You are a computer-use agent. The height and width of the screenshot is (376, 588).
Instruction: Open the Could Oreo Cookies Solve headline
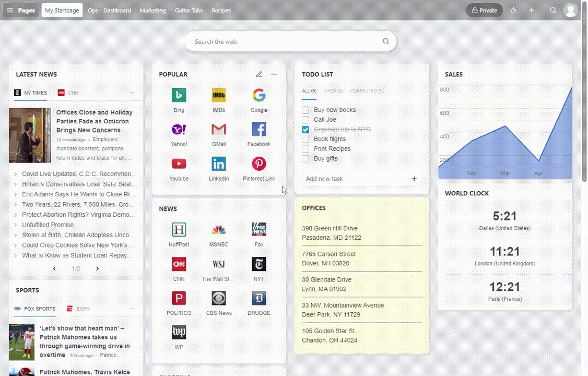(x=78, y=245)
